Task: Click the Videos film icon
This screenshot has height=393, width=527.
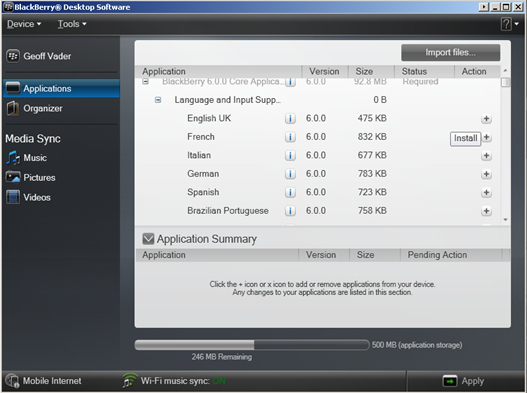Action: click(x=13, y=197)
